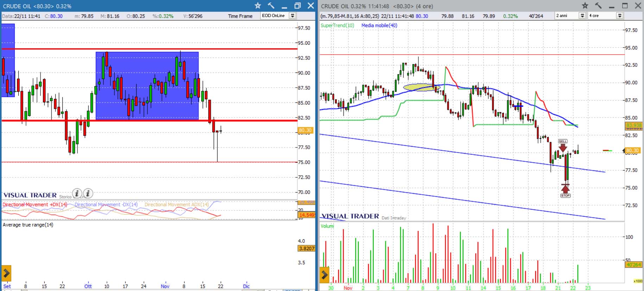
Task: Restore the left daily chart window
Action: pos(297,6)
